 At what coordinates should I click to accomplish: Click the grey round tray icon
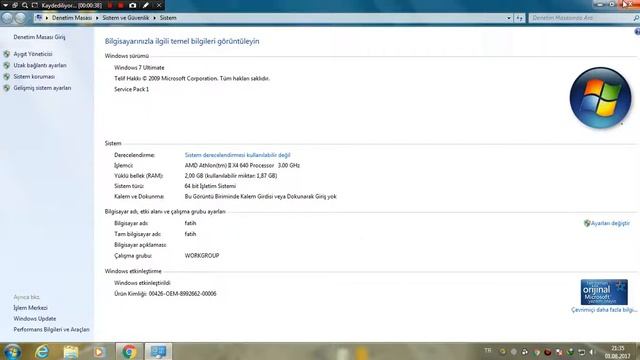514,351
